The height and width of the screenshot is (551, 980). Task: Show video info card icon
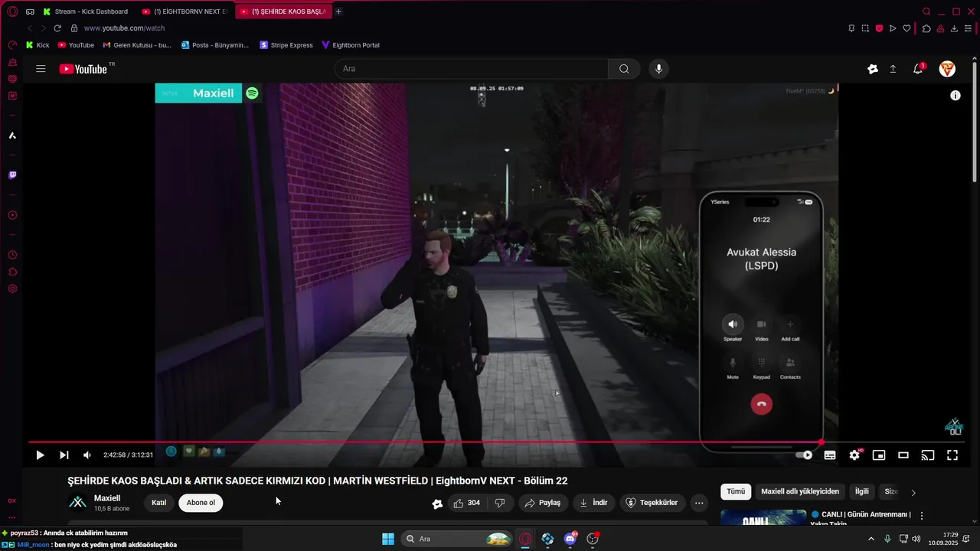[x=955, y=96]
